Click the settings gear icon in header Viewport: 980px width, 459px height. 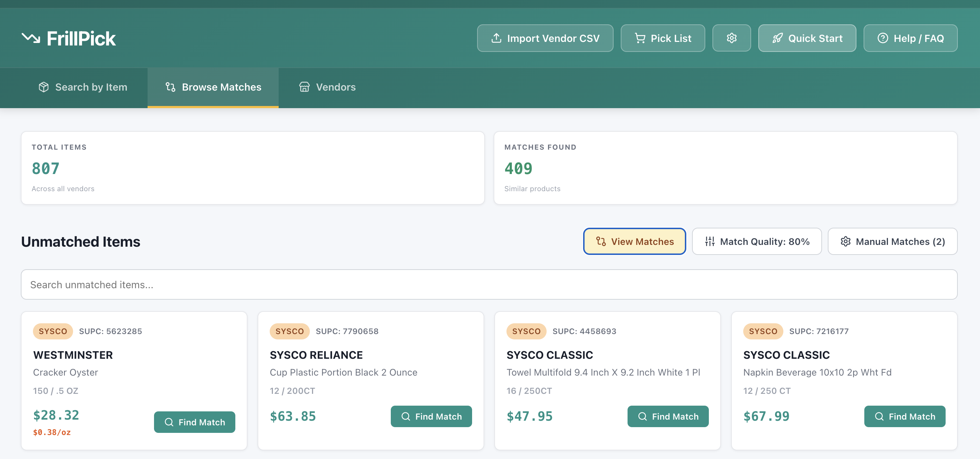pyautogui.click(x=731, y=38)
